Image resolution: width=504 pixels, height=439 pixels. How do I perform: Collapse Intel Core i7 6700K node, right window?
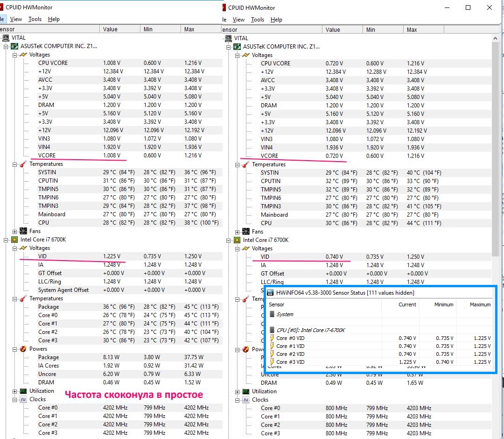[x=229, y=241]
